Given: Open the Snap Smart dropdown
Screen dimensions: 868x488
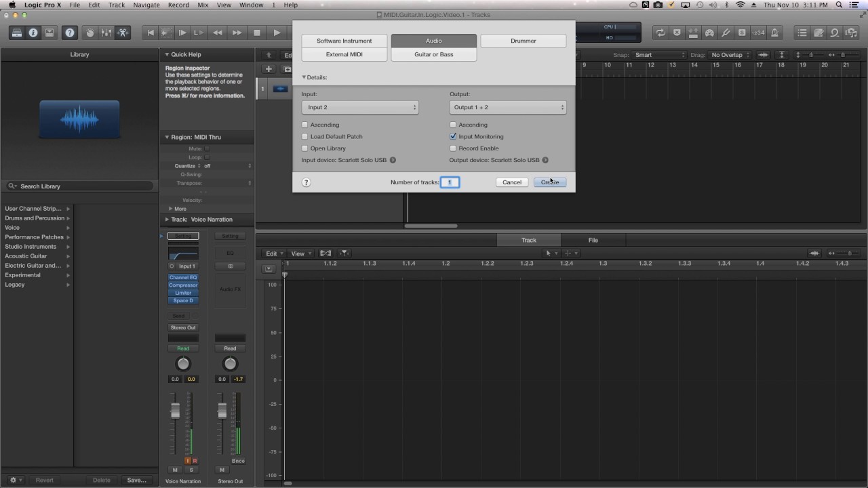Looking at the screenshot, I should coord(660,55).
